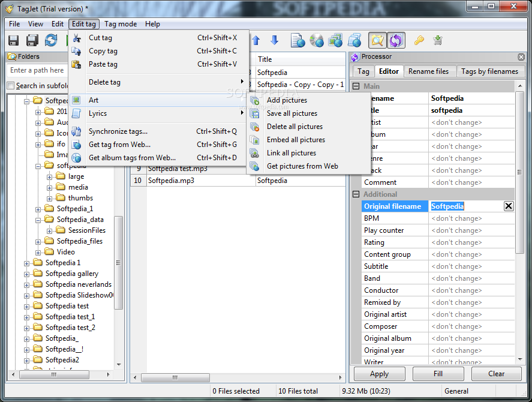Click the blue up arrow icon
Viewport: 532px width, 402px height.
256,40
